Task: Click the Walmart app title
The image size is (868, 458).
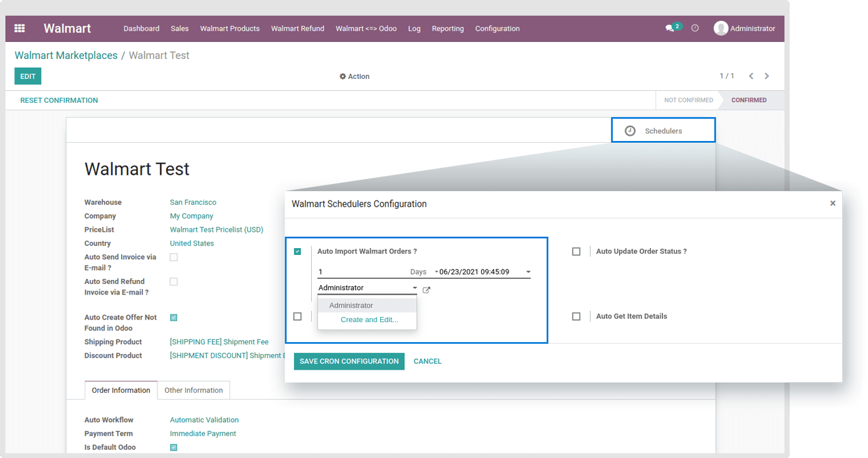Action: [x=67, y=28]
